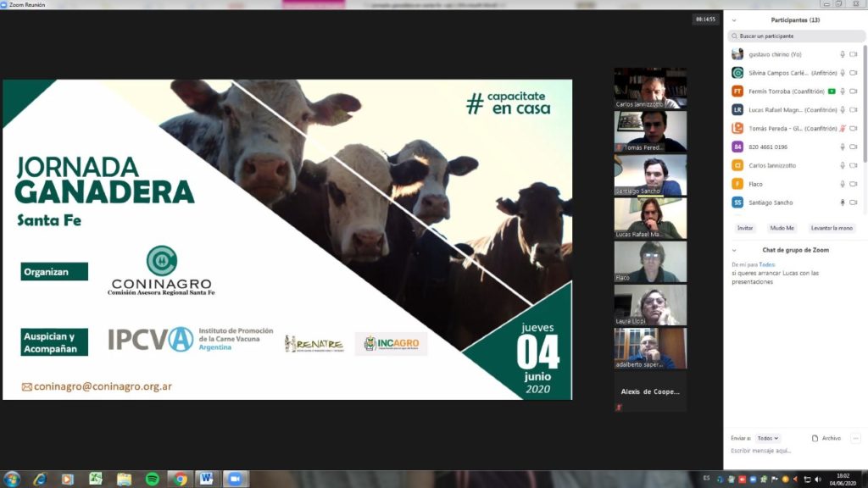Open Spotify from the taskbar
868x488 pixels.
[x=152, y=479]
